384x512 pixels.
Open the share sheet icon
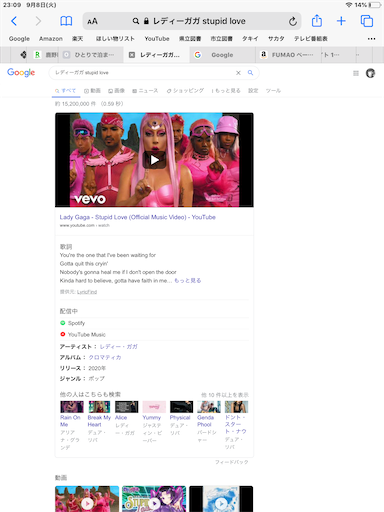pos(317,21)
